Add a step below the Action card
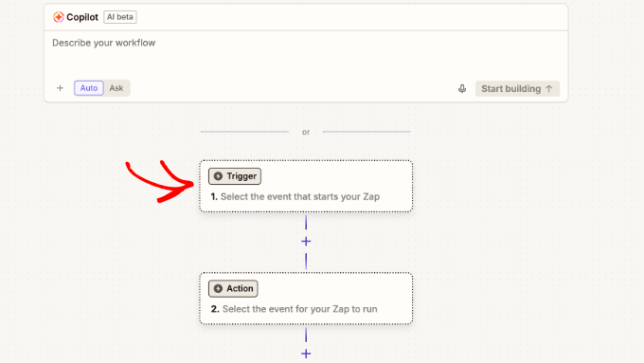644x363 pixels. [x=306, y=354]
